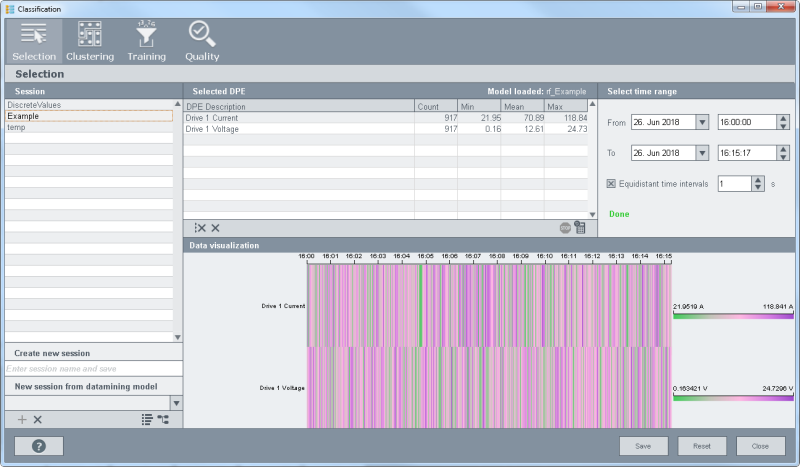Click the calculator icon below DPE table
Screen dimensions: 800x467
click(x=580, y=228)
